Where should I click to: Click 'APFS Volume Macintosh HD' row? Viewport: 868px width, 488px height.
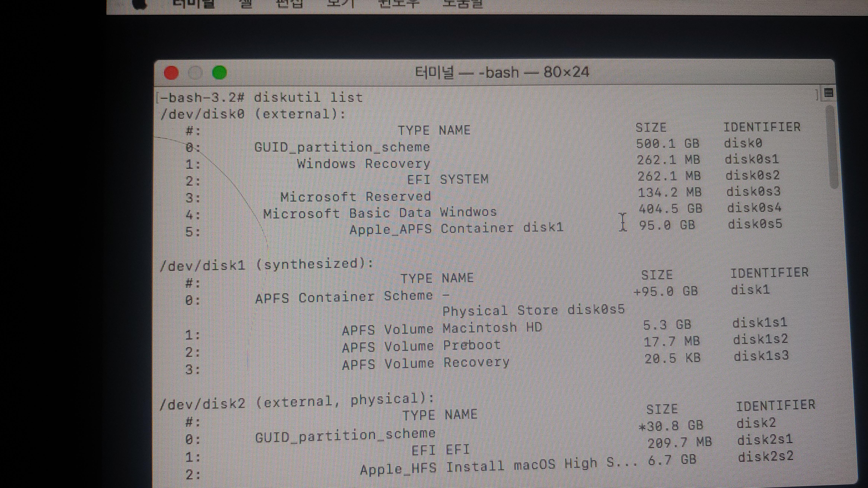[442, 329]
